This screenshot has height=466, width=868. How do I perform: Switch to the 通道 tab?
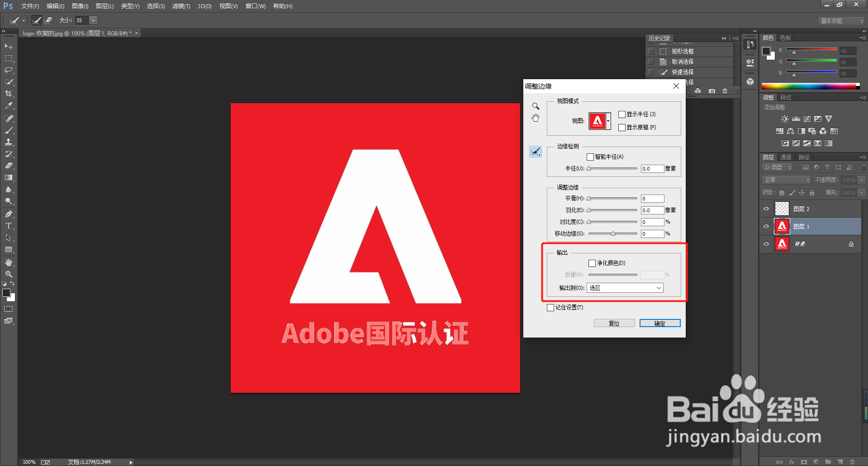(x=786, y=157)
